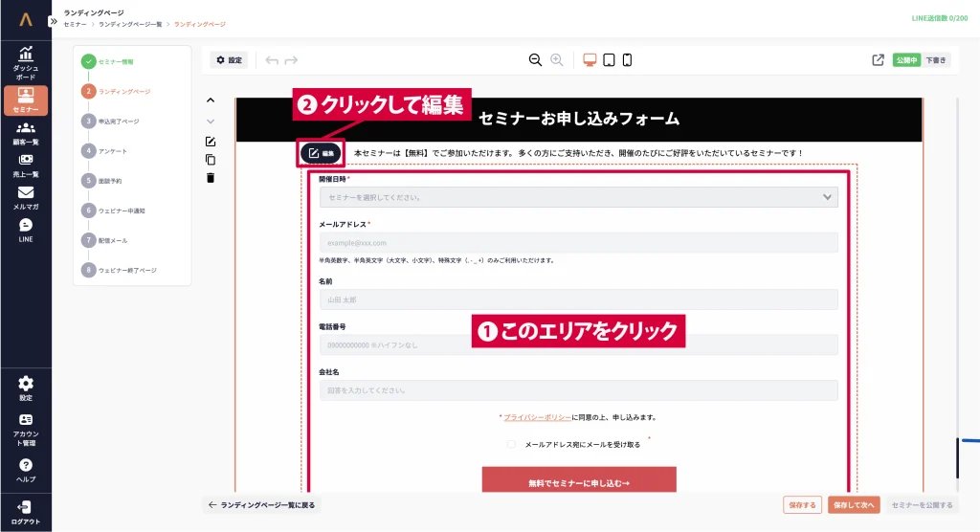Go to step 4 アンケート

(112, 151)
